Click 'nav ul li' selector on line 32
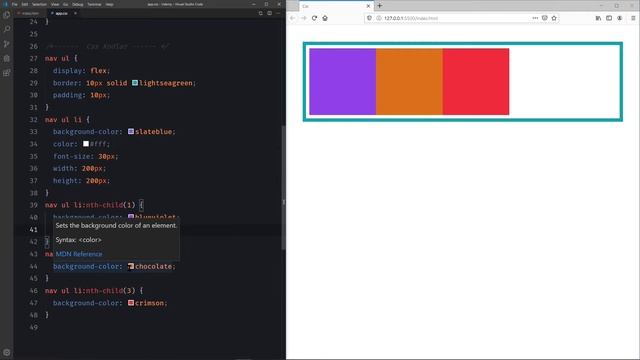 [63, 120]
